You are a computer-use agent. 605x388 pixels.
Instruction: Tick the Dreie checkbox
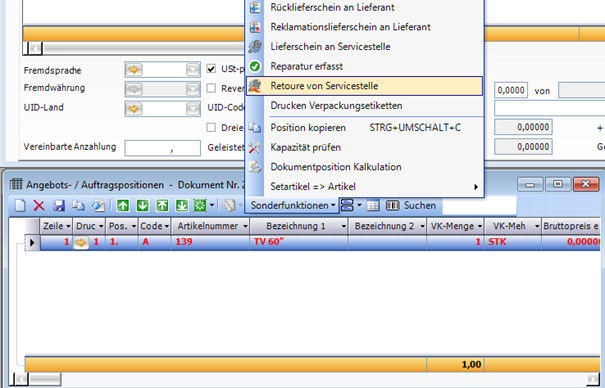click(211, 127)
